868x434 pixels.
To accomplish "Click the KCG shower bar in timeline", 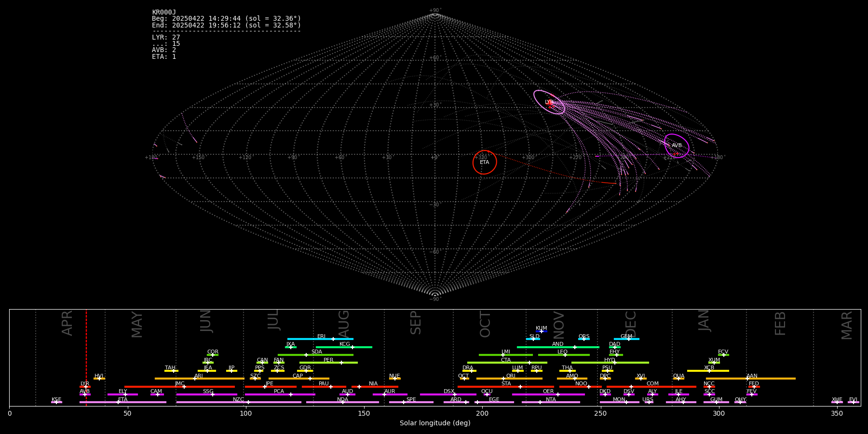I will tap(344, 347).
